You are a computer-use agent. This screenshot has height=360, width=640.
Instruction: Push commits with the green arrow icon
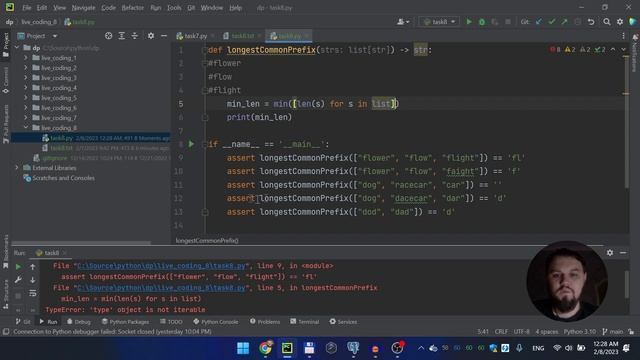coord(564,22)
